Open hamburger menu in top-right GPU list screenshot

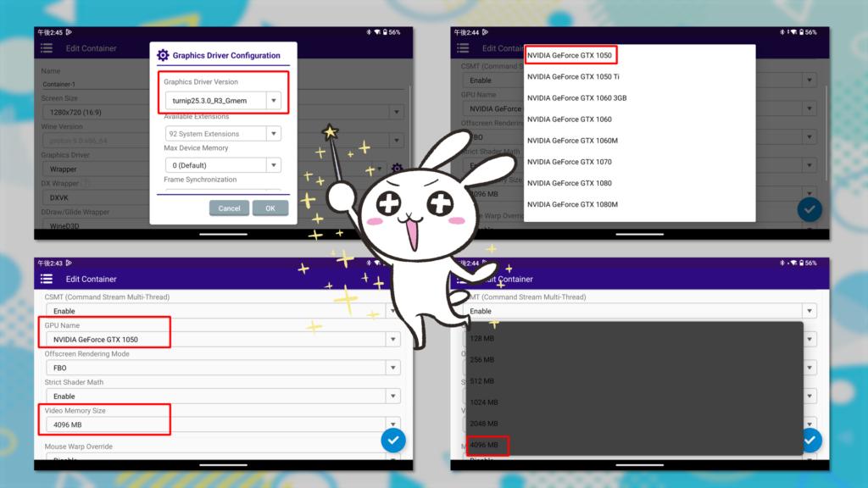pos(463,48)
